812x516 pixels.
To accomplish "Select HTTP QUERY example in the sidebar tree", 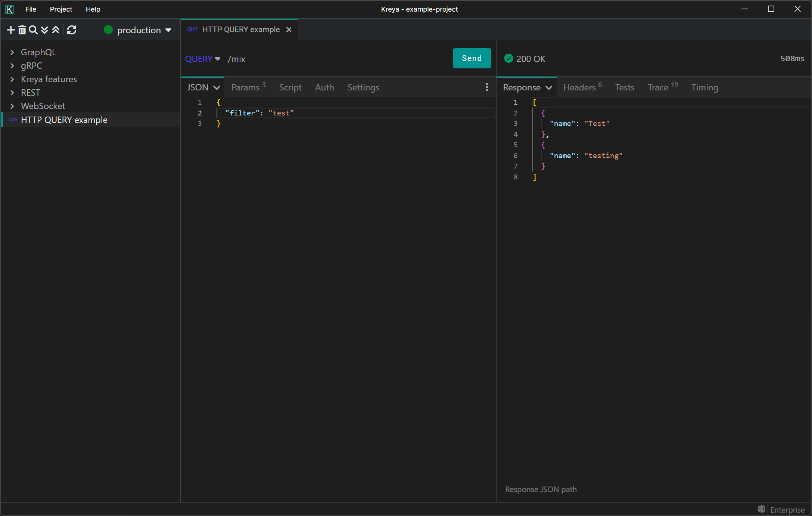I will point(90,120).
